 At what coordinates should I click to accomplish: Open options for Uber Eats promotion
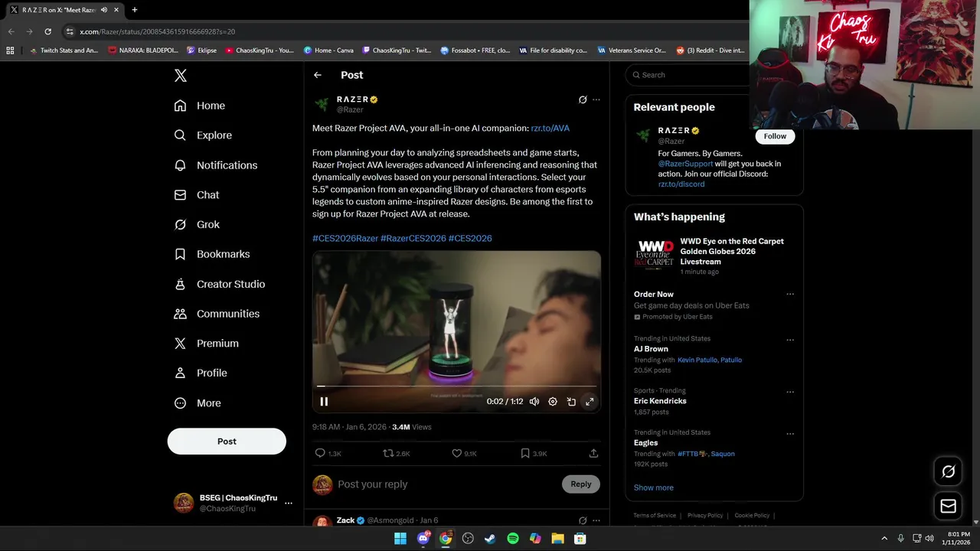pos(790,295)
